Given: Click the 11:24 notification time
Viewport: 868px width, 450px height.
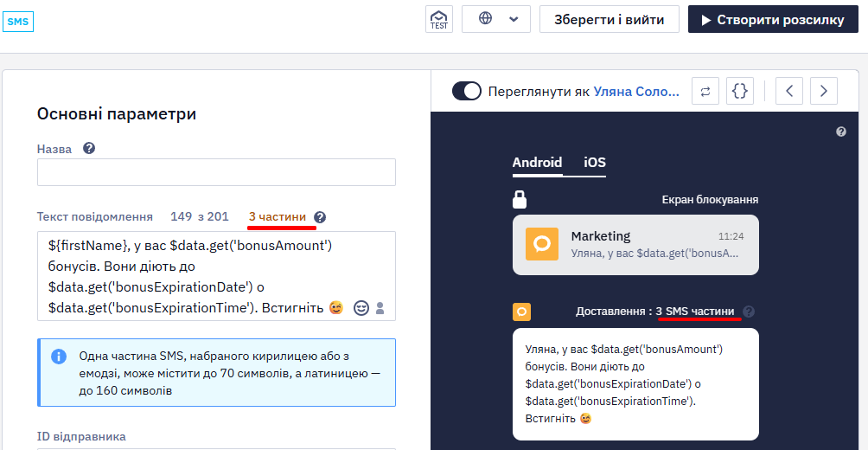Looking at the screenshot, I should click(731, 236).
